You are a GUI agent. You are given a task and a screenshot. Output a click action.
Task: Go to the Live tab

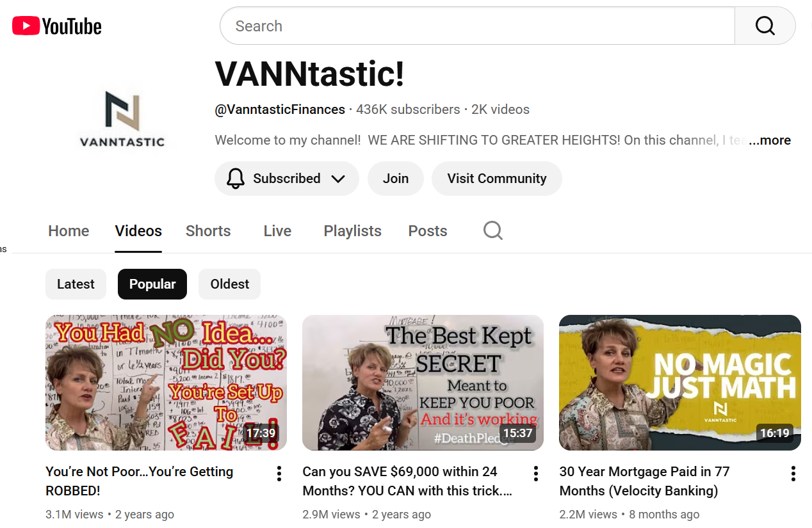click(x=277, y=231)
